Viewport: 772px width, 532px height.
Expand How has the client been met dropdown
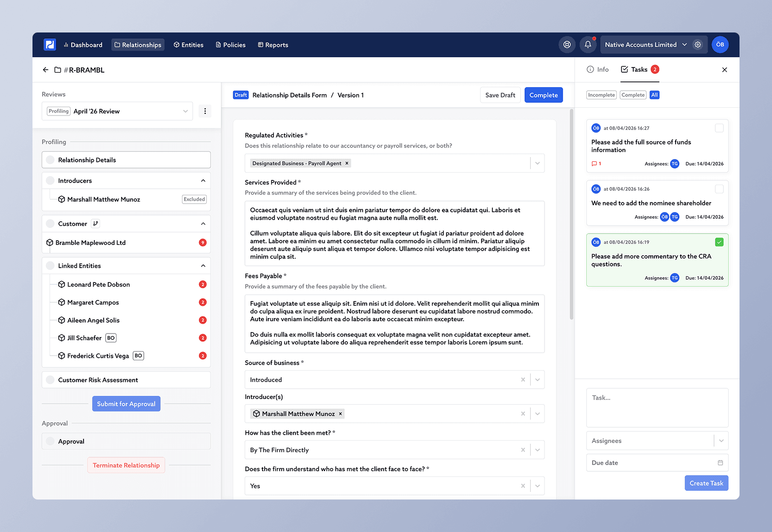(537, 450)
